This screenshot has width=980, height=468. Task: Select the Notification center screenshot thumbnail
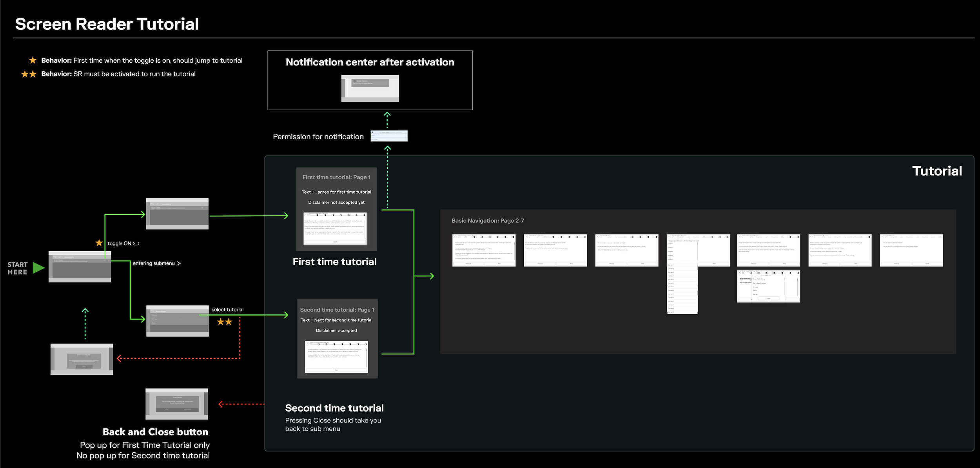pyautogui.click(x=370, y=89)
